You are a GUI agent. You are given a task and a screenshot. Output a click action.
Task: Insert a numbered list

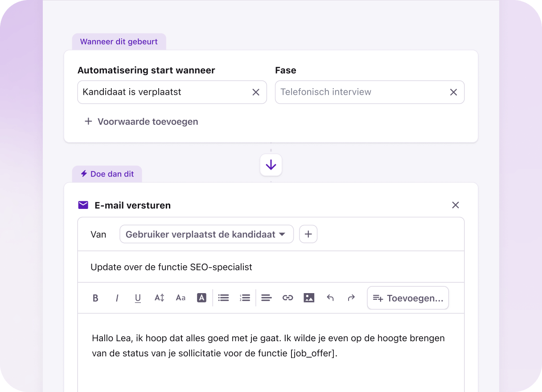[x=245, y=298]
